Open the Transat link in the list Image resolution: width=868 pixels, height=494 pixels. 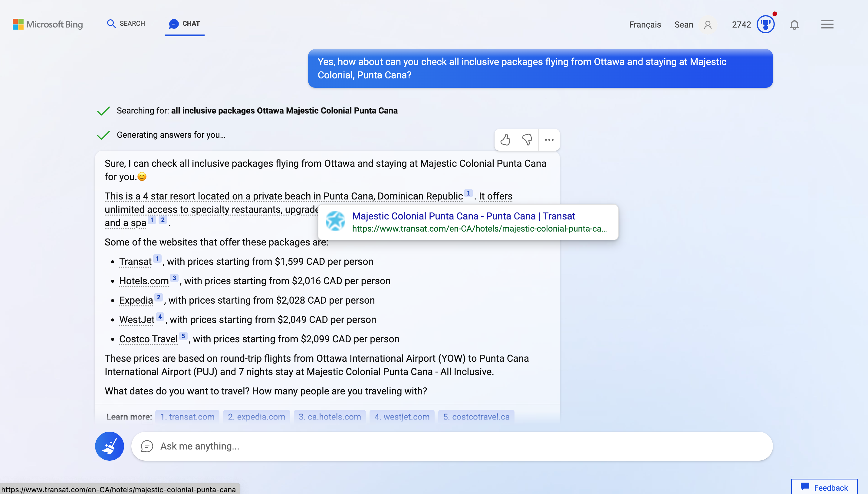[x=135, y=262]
